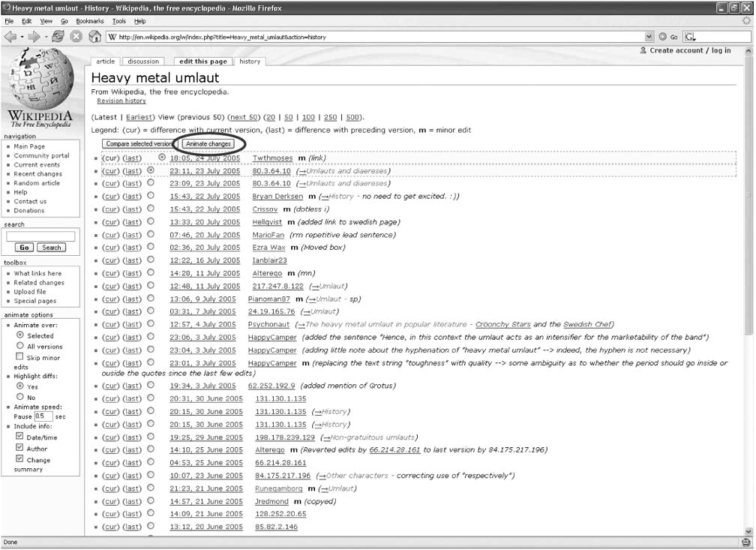Expand the Forward button history dropdown arrow
This screenshot has width=756, height=550.
click(47, 36)
